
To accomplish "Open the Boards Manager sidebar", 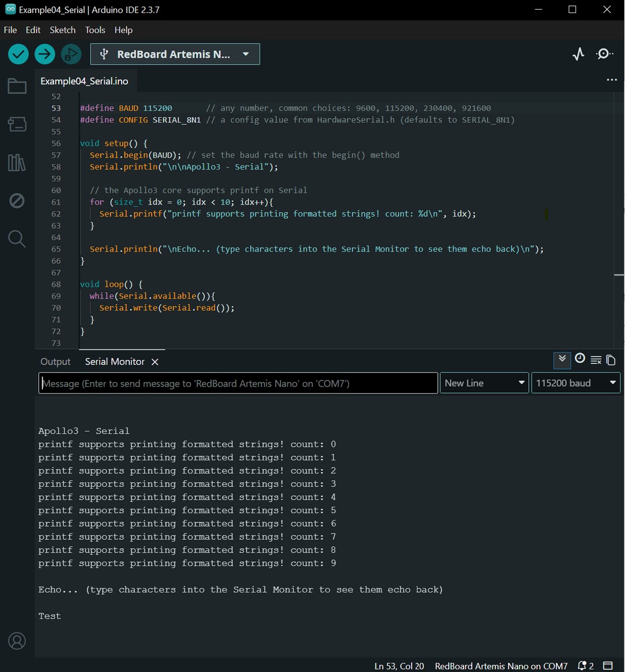I will tap(17, 125).
